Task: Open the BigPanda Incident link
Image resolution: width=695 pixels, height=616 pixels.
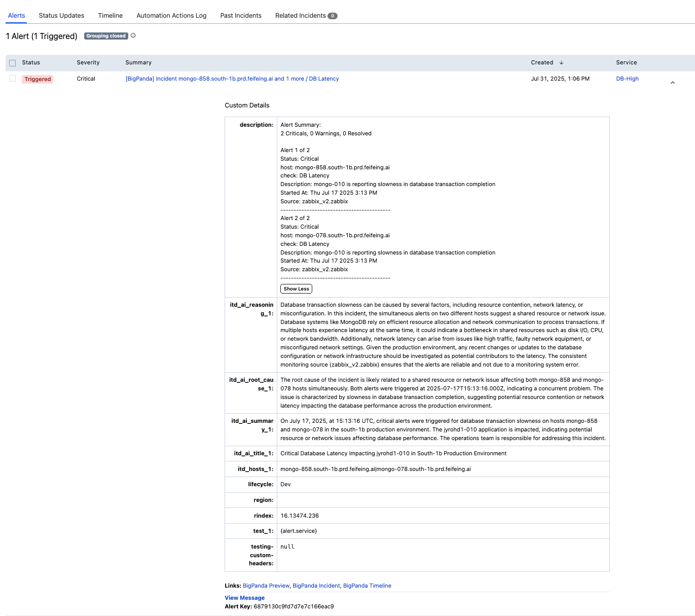Action: [x=316, y=586]
